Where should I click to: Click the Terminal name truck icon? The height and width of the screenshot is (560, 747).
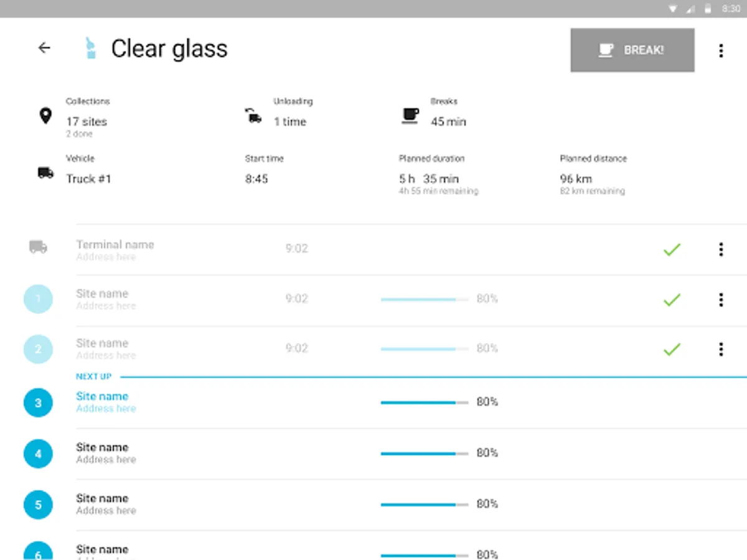[38, 247]
